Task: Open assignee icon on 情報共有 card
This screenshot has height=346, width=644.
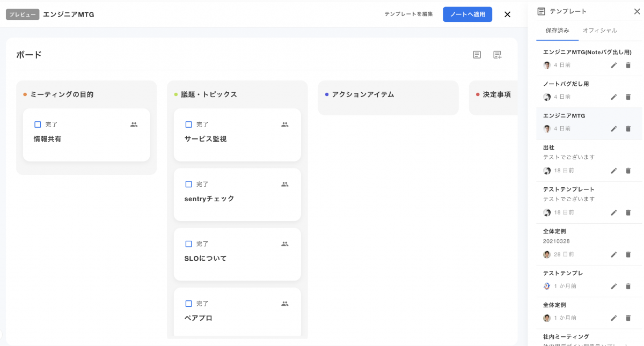Action: pyautogui.click(x=134, y=124)
